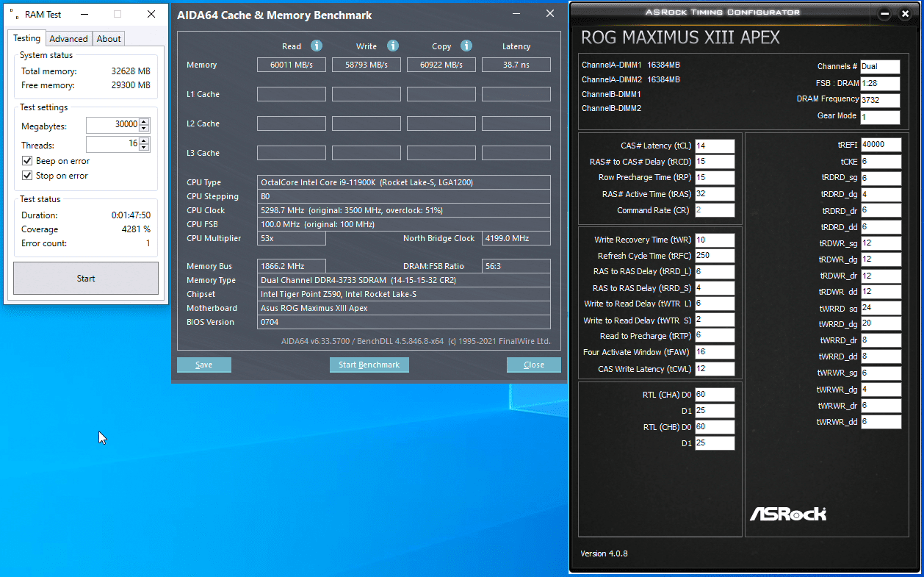This screenshot has width=924, height=577.
Task: Select the Memory Write result field
Action: coord(367,65)
